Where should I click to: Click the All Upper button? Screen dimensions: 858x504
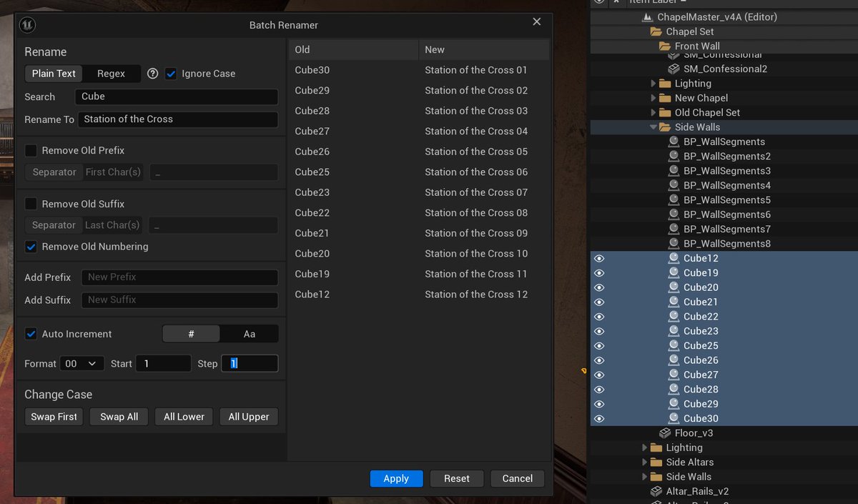[249, 417]
